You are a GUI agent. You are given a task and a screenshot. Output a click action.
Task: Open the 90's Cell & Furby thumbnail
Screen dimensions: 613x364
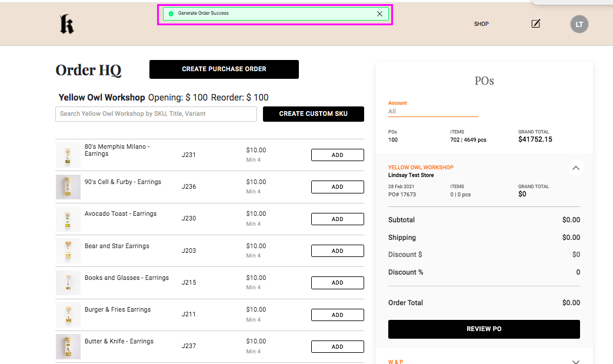(68, 187)
